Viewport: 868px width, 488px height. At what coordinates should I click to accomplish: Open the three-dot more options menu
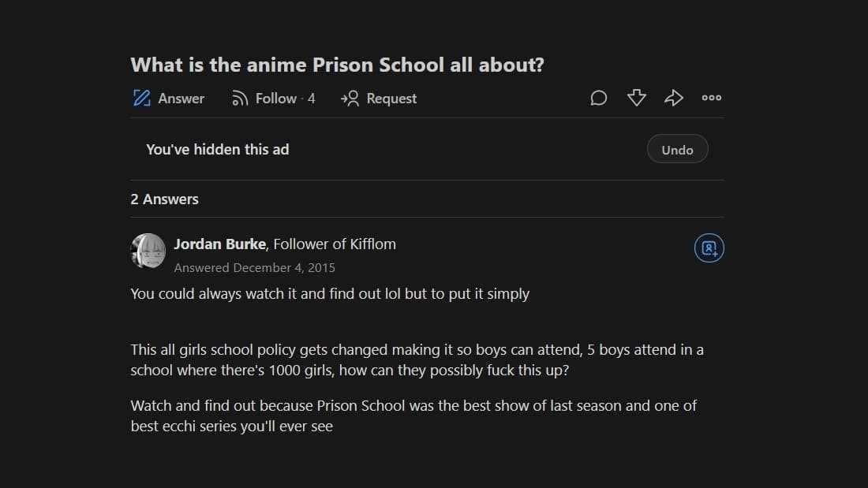point(711,98)
